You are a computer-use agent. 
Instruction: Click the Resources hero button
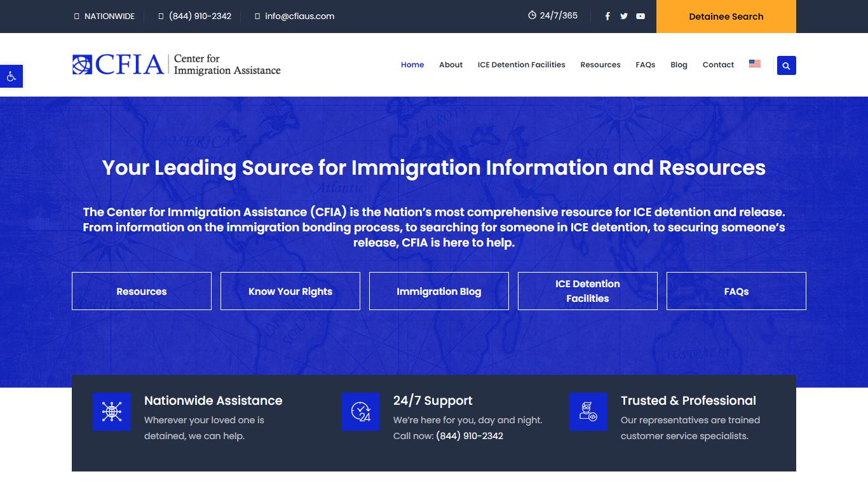[x=142, y=291]
